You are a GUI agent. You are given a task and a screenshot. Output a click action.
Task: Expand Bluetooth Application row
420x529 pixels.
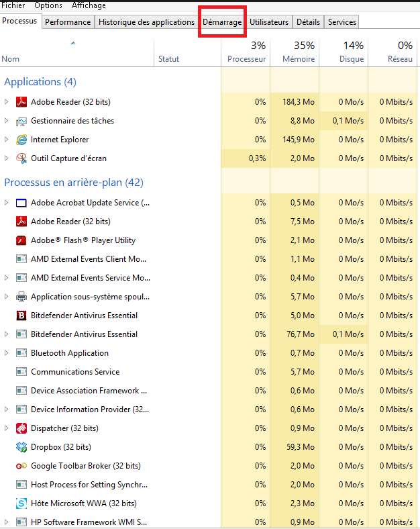pos(6,353)
